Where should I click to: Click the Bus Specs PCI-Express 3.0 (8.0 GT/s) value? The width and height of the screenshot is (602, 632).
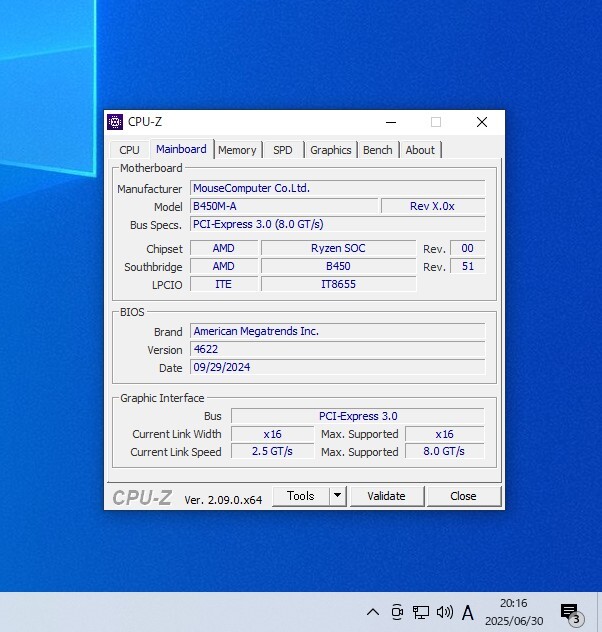[x=338, y=224]
